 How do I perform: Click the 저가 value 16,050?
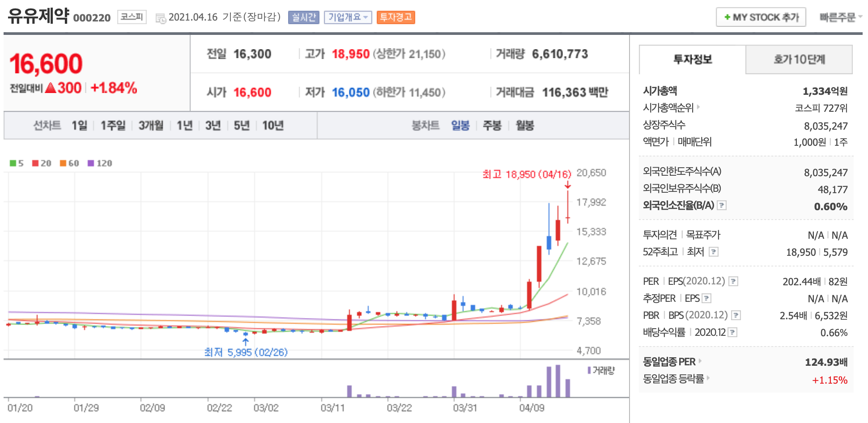tap(351, 93)
